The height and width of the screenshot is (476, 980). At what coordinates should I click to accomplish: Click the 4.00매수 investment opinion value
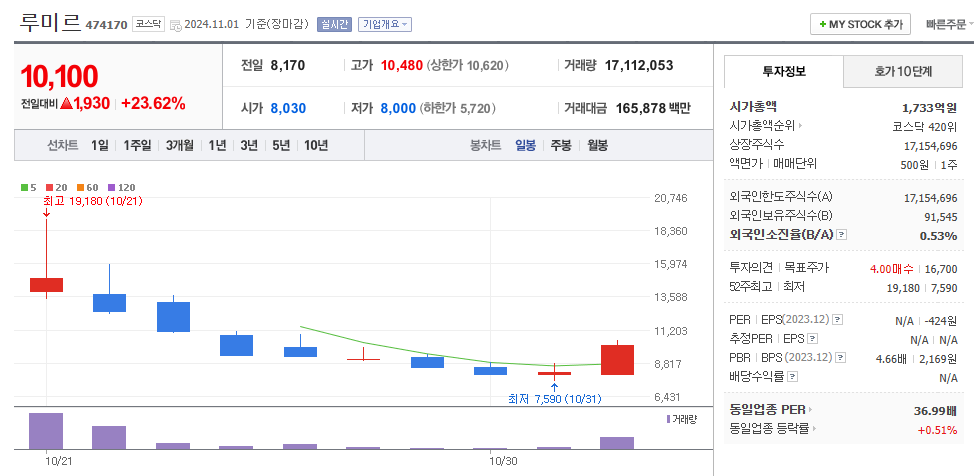[891, 269]
